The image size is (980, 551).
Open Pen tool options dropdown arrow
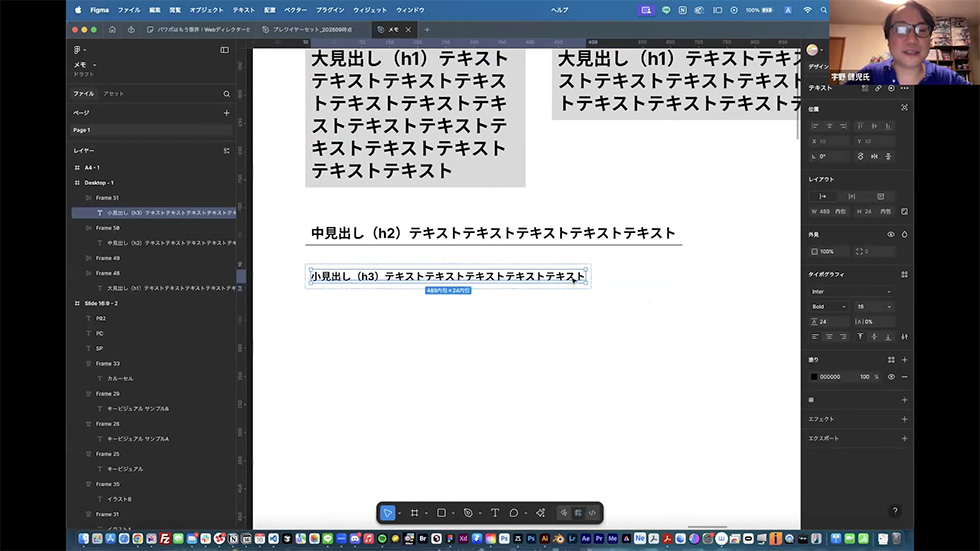[x=480, y=514]
